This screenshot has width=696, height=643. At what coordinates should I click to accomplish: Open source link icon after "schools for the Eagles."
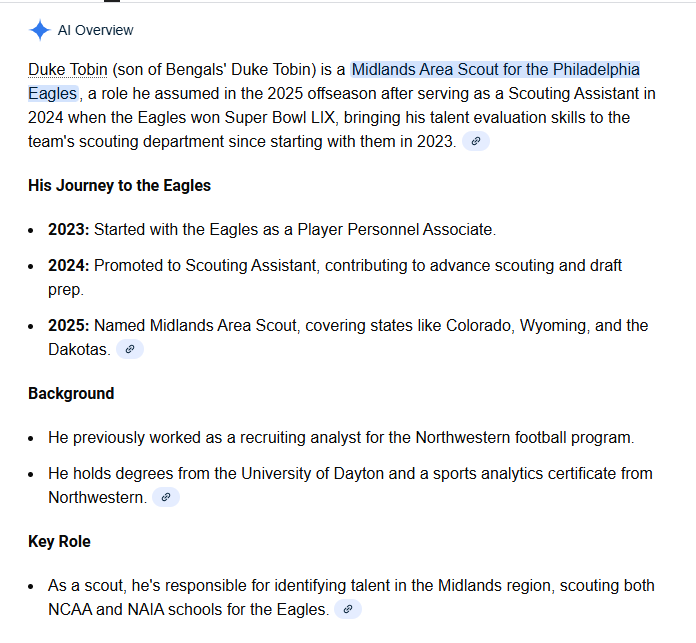pos(348,609)
